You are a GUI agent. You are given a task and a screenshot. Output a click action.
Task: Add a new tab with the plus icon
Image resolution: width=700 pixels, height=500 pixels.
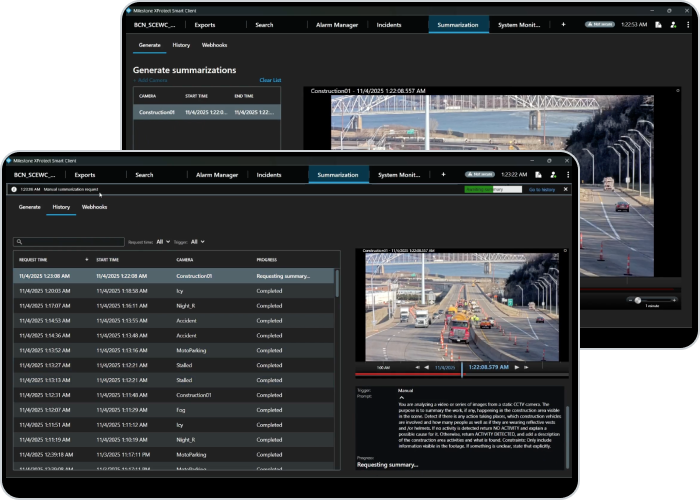point(443,175)
